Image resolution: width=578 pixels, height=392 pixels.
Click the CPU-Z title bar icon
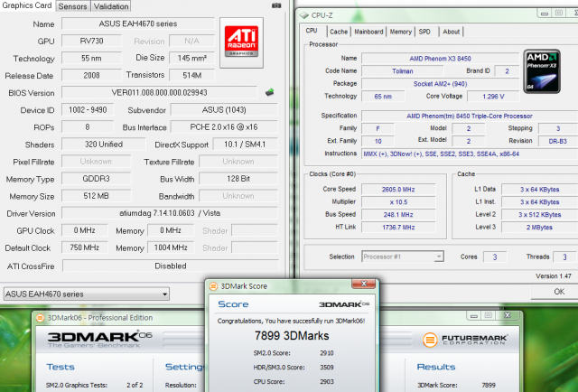pyautogui.click(x=304, y=15)
